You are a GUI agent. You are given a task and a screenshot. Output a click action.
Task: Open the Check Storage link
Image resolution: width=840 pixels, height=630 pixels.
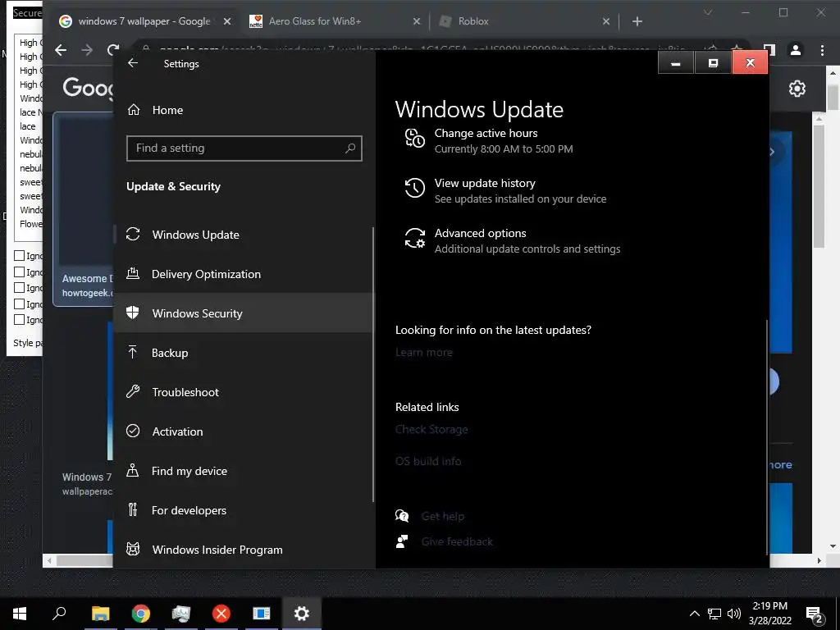[x=431, y=429]
